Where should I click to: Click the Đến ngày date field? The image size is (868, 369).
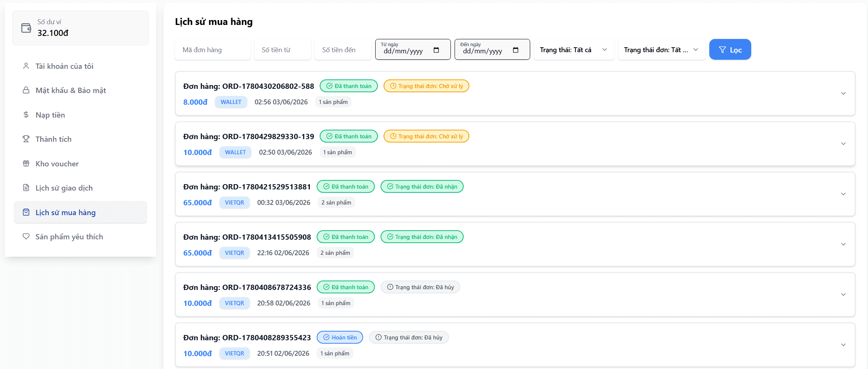pyautogui.click(x=492, y=50)
